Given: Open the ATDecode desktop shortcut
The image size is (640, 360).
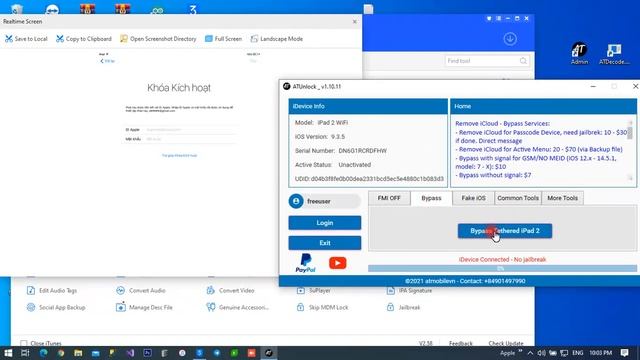Looking at the screenshot, I should 614,54.
